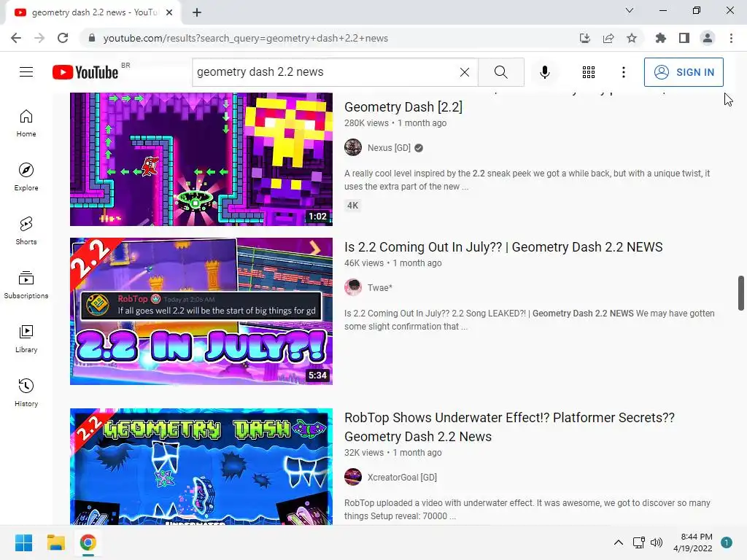Open the clock showing 8:44 PM

pos(693,542)
